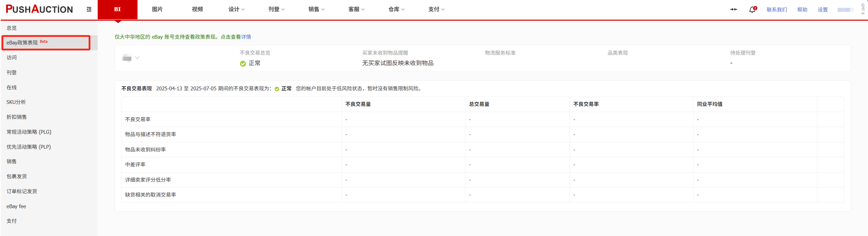Expand the 设计 dropdown menu
868x236 pixels.
(x=236, y=9)
